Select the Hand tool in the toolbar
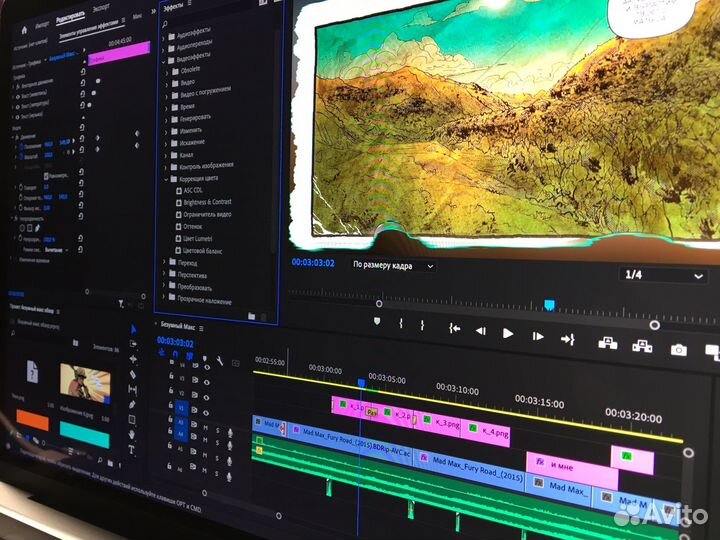The image size is (720, 540). 131,432
